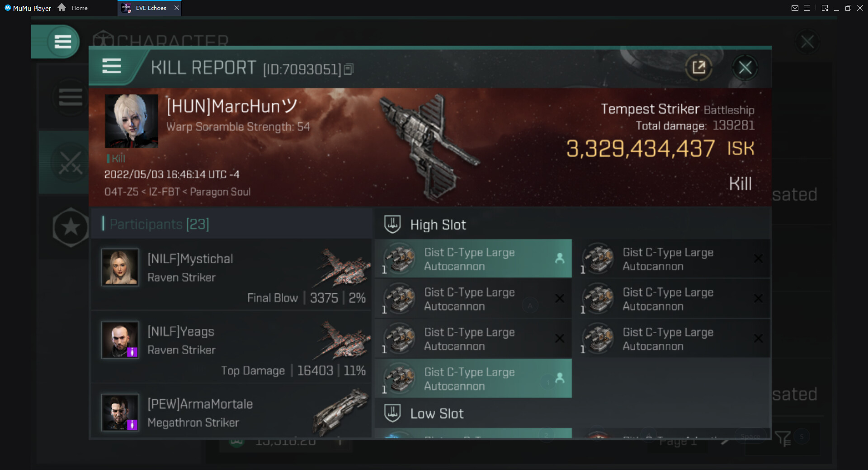The width and height of the screenshot is (868, 470).
Task: Close the Kill Report window
Action: pyautogui.click(x=745, y=68)
